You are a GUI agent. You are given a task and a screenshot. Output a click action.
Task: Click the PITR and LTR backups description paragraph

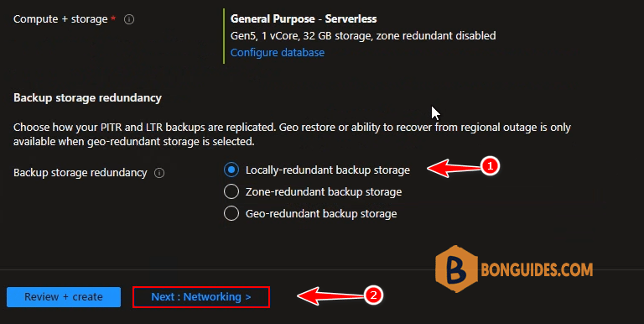[292, 134]
